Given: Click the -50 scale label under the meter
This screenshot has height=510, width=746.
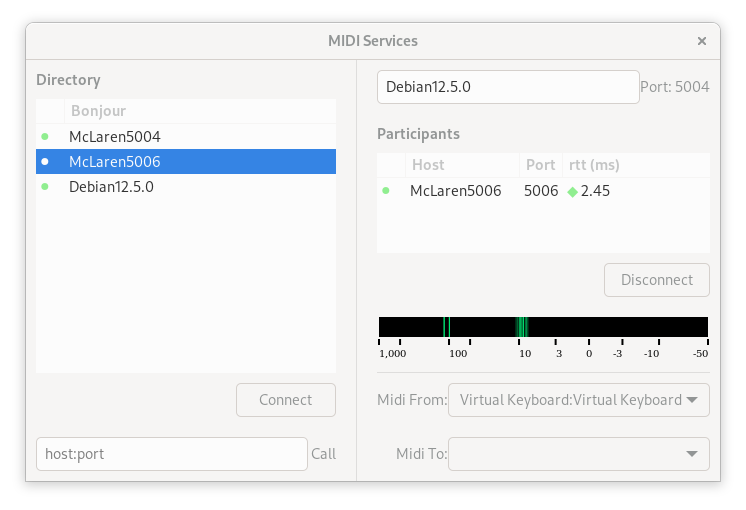Looking at the screenshot, I should (700, 353).
